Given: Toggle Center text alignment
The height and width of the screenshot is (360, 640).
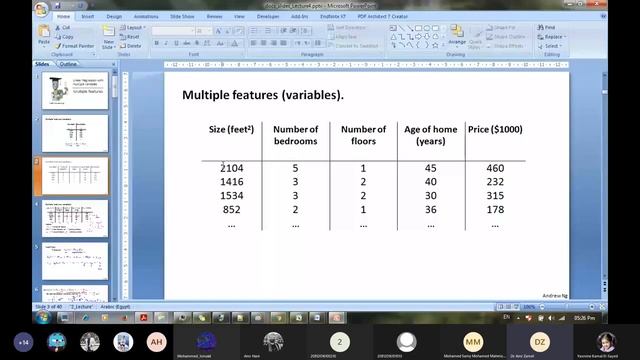Looking at the screenshot, I should [x=263, y=43].
